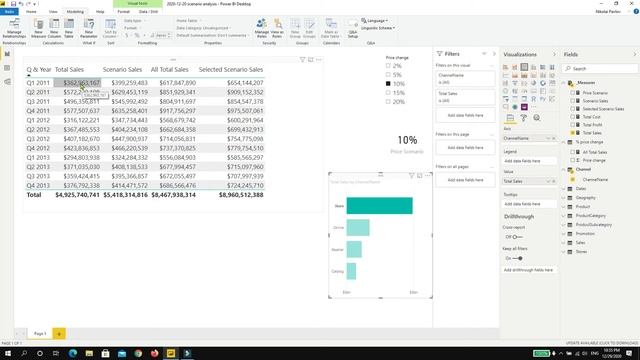
Task: Expand the ProductCategory table in Fields
Action: pyautogui.click(x=564, y=216)
